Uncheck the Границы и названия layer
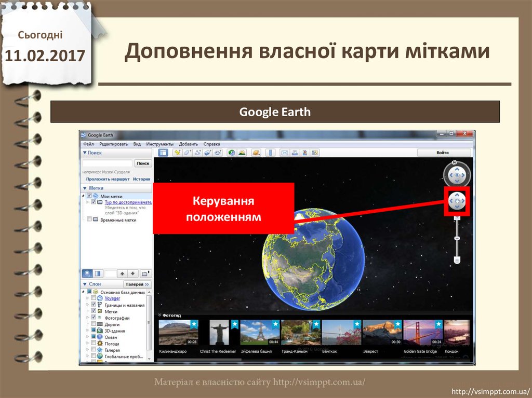The width and height of the screenshot is (532, 398). point(94,305)
